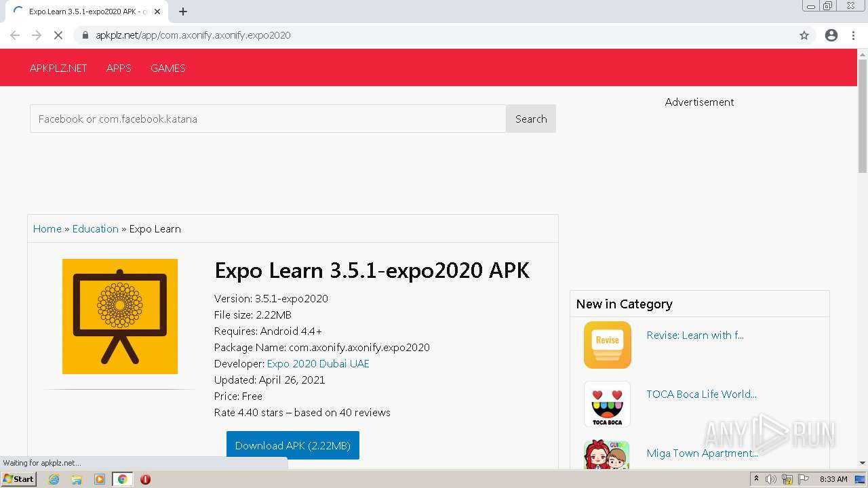
Task: Open the Chrome profile menu
Action: (831, 35)
